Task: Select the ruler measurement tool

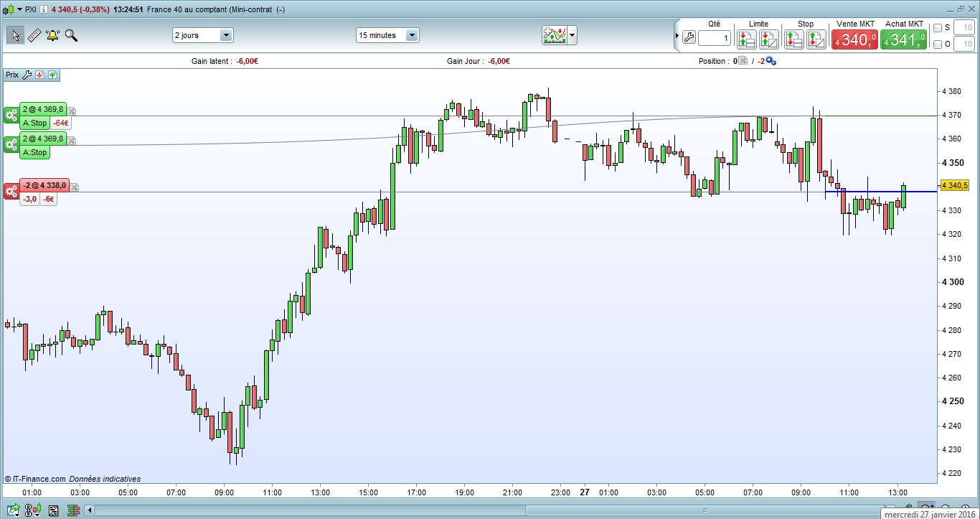Action: tap(34, 35)
